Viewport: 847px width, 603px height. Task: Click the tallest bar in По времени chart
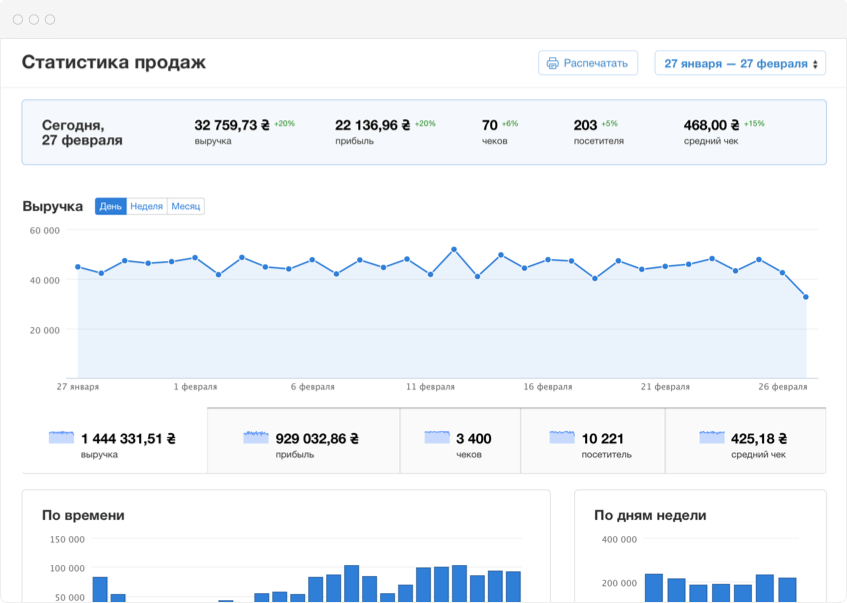click(351, 583)
